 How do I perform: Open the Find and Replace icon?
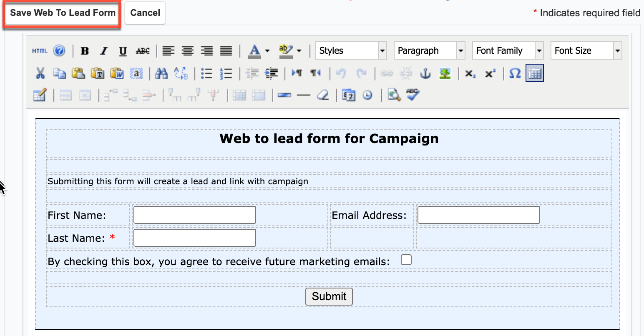pyautogui.click(x=181, y=73)
